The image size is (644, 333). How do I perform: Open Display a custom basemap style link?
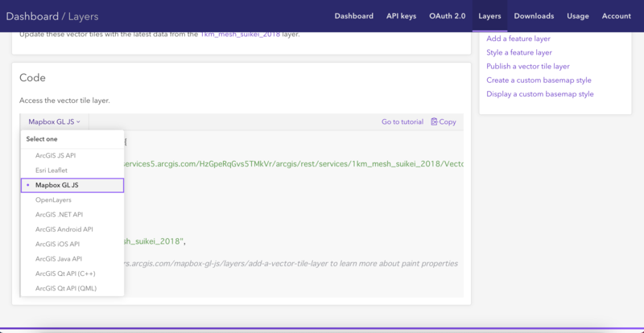coord(540,94)
